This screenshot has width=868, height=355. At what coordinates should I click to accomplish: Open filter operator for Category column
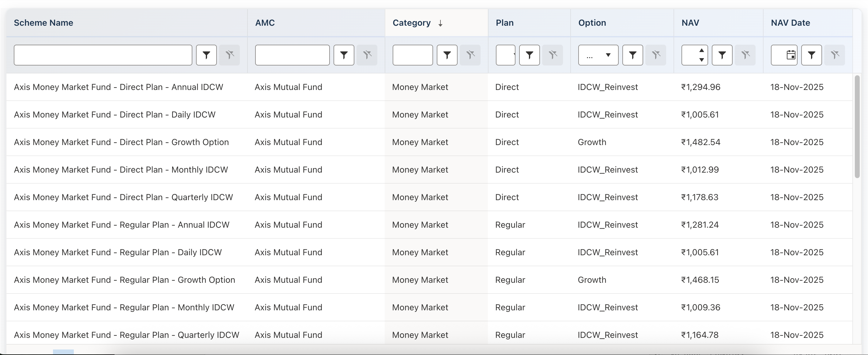(x=447, y=55)
